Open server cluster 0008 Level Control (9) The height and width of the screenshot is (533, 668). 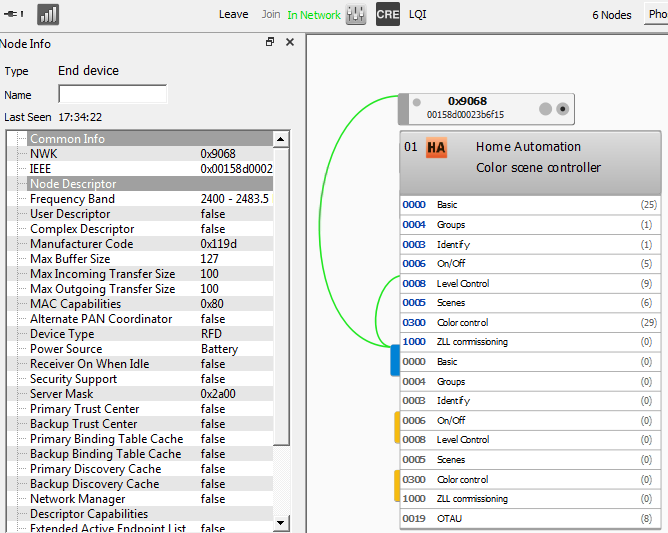pos(530,283)
